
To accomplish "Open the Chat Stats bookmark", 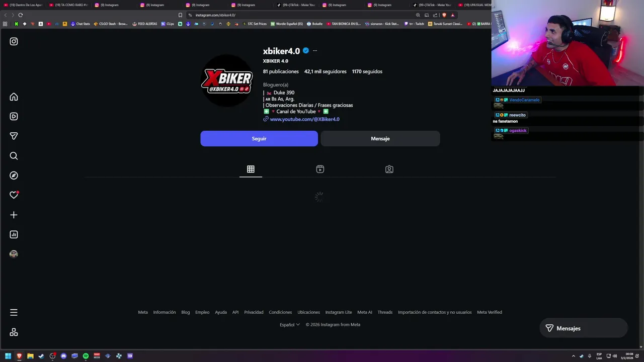I will pos(80,24).
